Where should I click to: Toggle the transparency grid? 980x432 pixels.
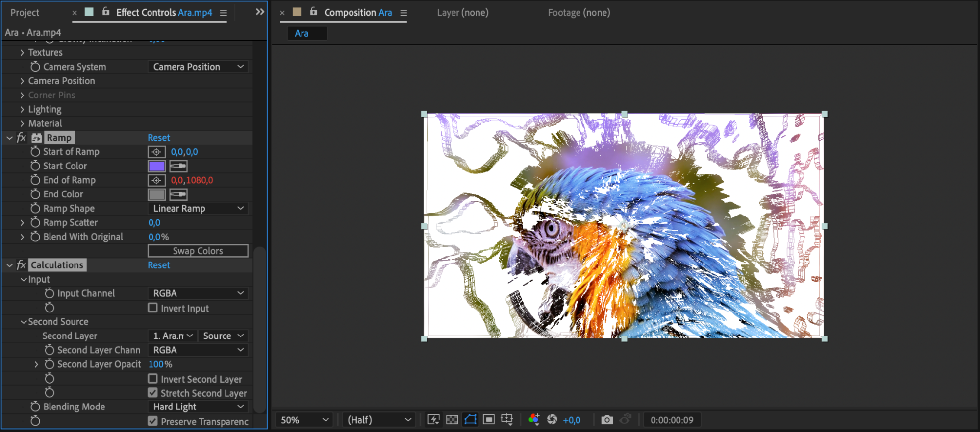click(x=452, y=420)
